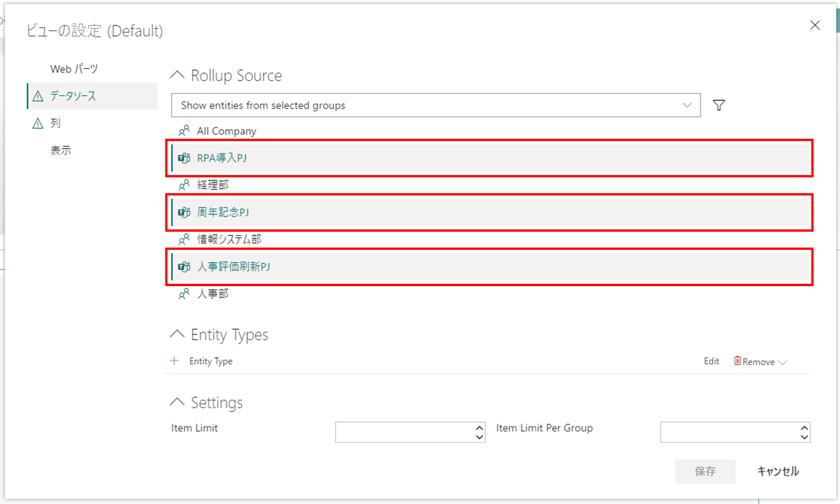Image resolution: width=840 pixels, height=504 pixels.
Task: Select the 情報システム部 group
Action: (229, 239)
